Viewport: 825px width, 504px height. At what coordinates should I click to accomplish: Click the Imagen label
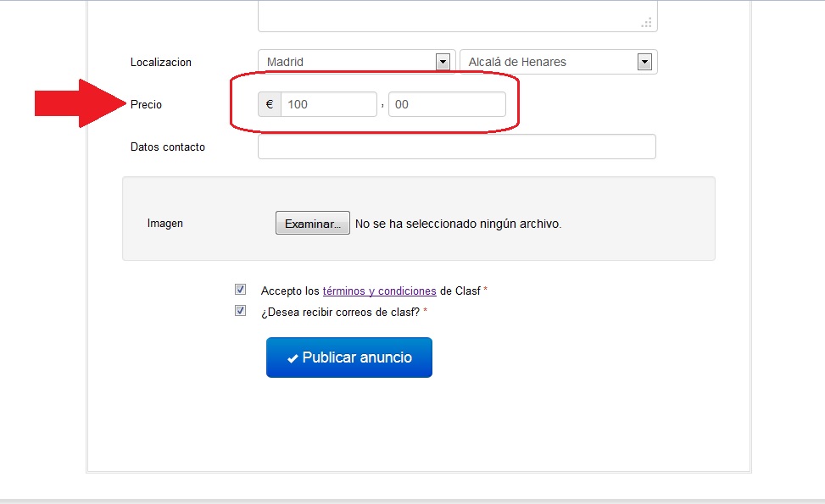(165, 224)
